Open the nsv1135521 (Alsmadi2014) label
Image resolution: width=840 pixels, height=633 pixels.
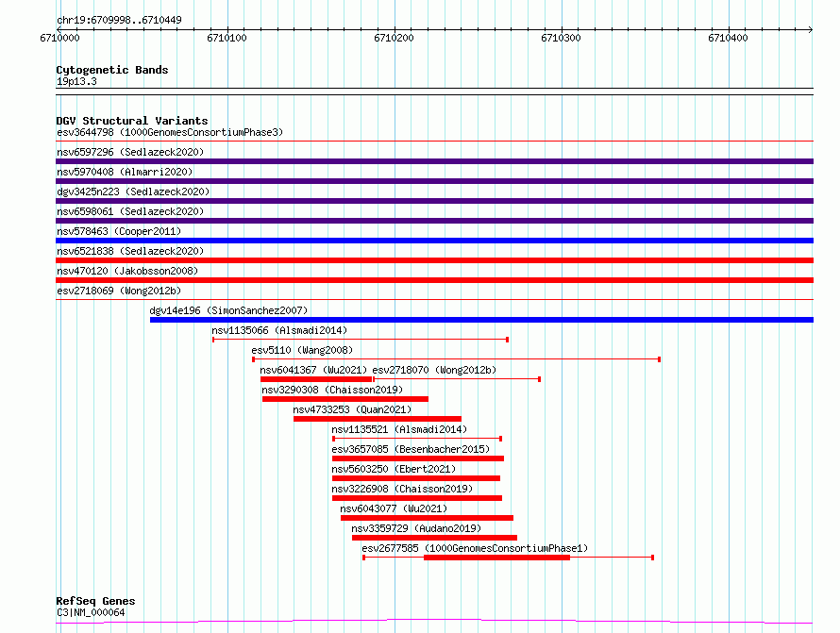399,429
